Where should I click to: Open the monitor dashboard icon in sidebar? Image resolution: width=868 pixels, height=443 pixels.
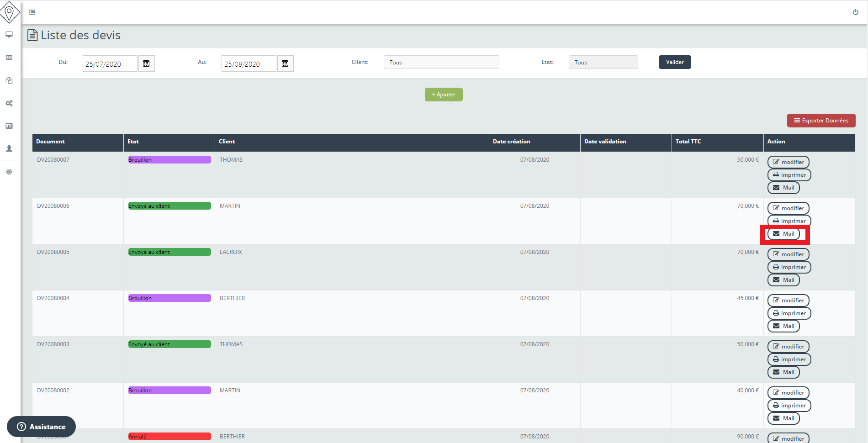pos(9,35)
